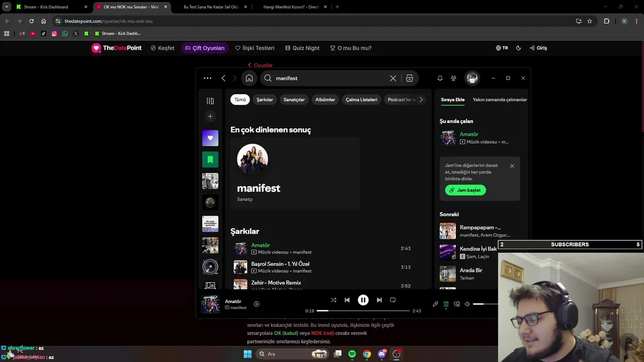644x362 pixels.
Task: Go back in Spotify navigation
Action: coord(223,78)
